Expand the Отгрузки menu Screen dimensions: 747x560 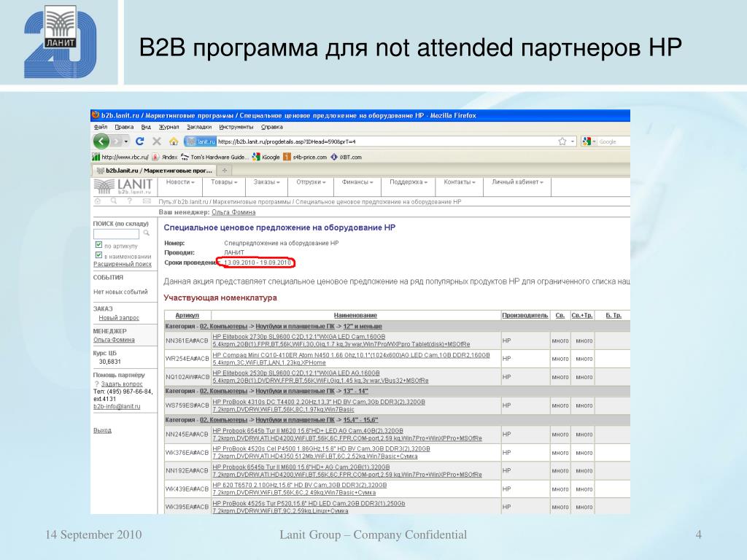coord(311,182)
